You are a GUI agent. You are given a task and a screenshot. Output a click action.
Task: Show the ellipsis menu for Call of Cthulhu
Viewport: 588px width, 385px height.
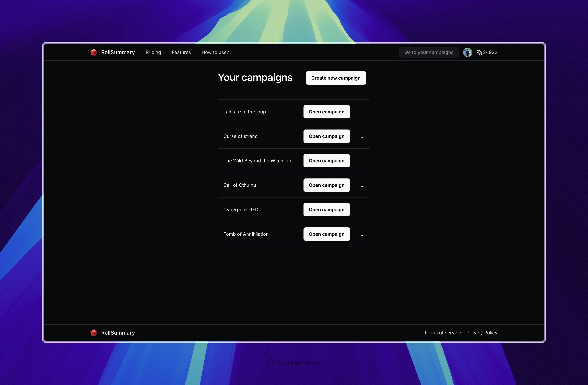[362, 186]
